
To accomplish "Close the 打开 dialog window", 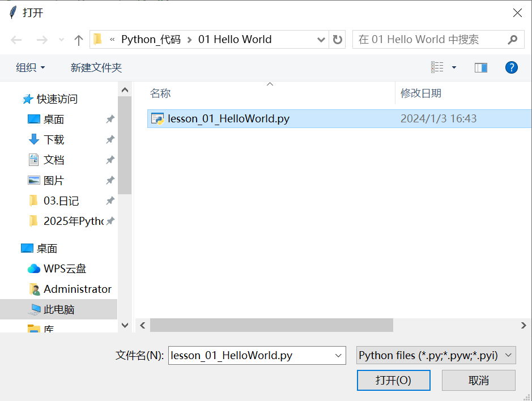I will 517,13.
